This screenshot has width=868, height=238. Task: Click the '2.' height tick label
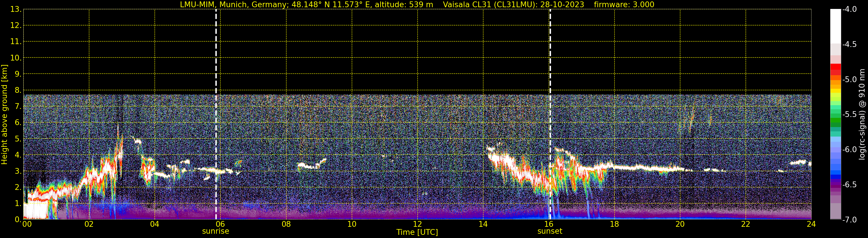(x=18, y=188)
